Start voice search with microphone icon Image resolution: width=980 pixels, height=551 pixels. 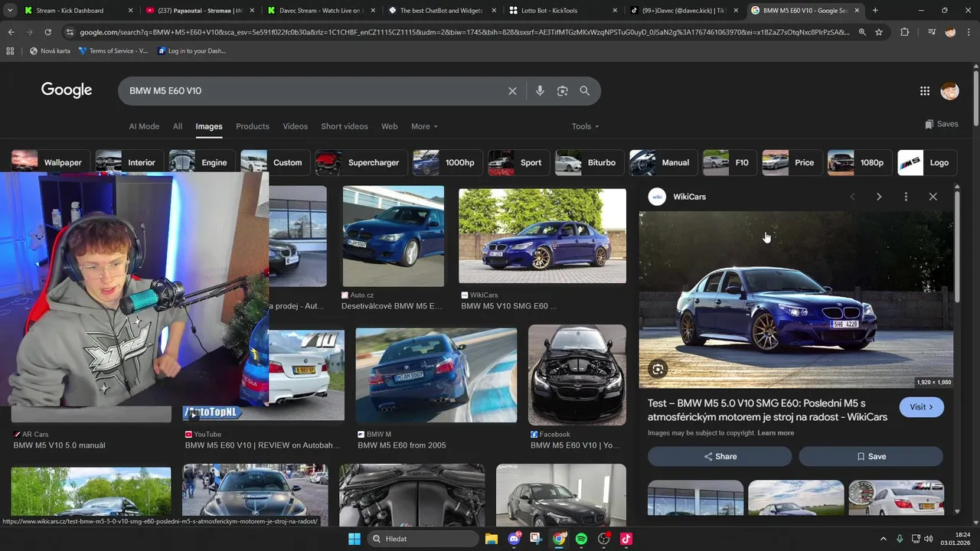(x=540, y=91)
